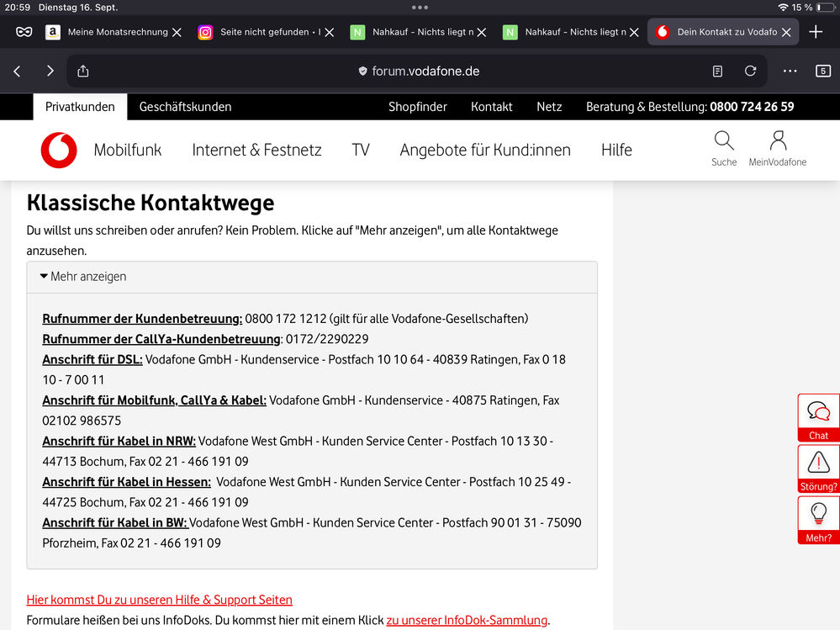Screen dimensions: 840x630
Task: Click the Vodafone logo
Action: 59,151
